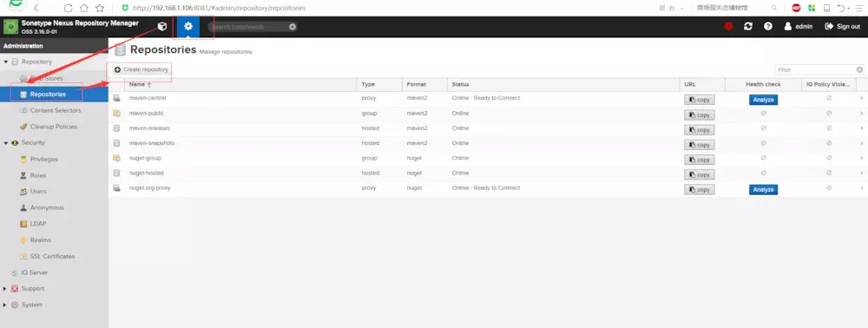
Task: Select the nuget-group row name
Action: 145,158
